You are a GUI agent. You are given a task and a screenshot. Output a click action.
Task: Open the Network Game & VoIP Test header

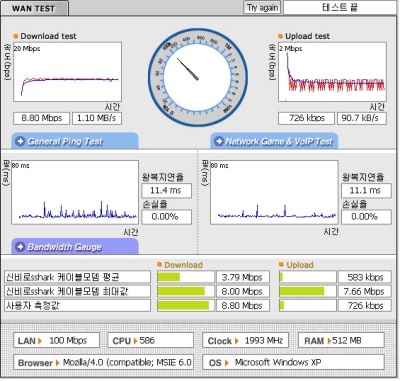tap(274, 141)
